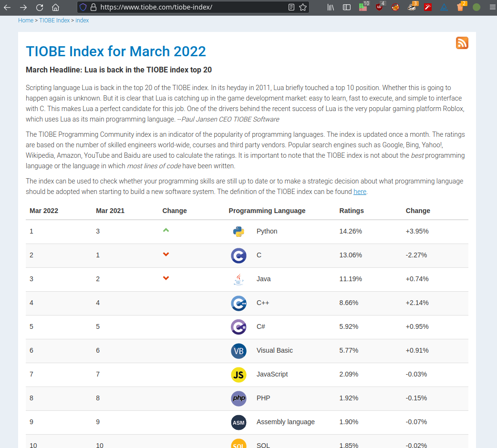Click the Programming Language column header
Image resolution: width=497 pixels, height=448 pixels.
point(267,211)
